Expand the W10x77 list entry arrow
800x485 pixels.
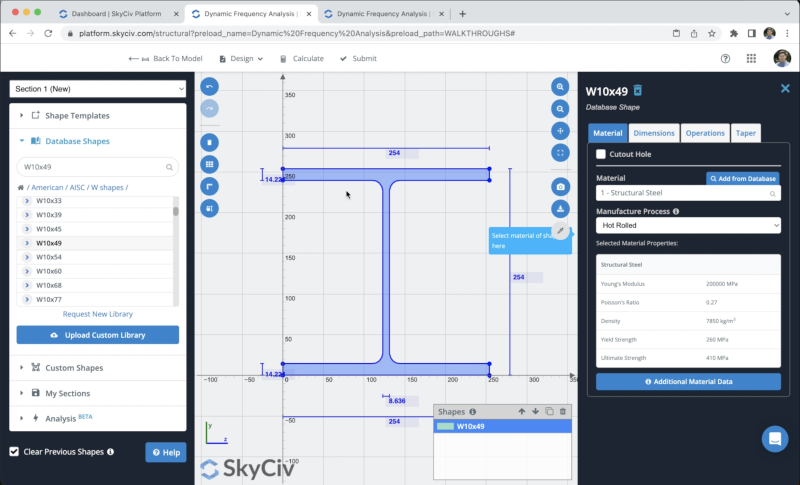pyautogui.click(x=27, y=299)
